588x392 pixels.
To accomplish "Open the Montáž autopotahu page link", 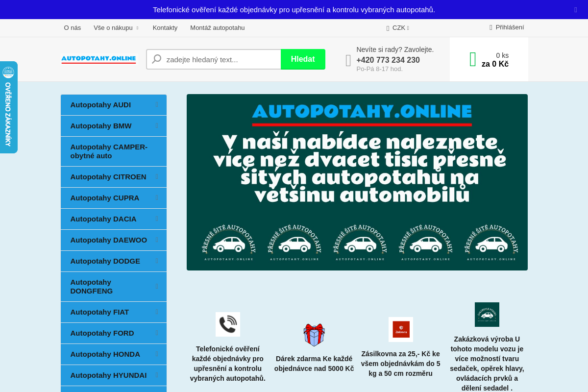I will (217, 28).
